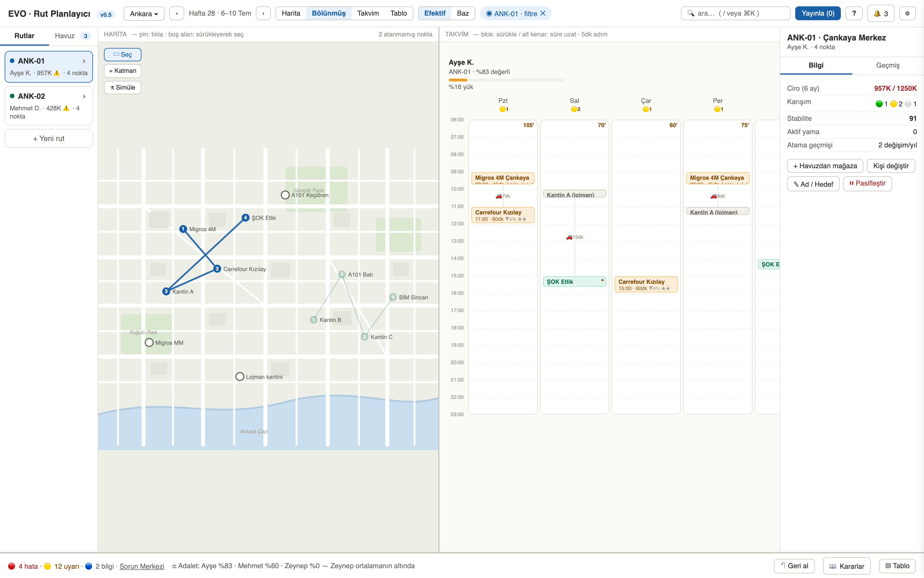
Task: Select map pin 3 Kantin A
Action: pyautogui.click(x=166, y=291)
